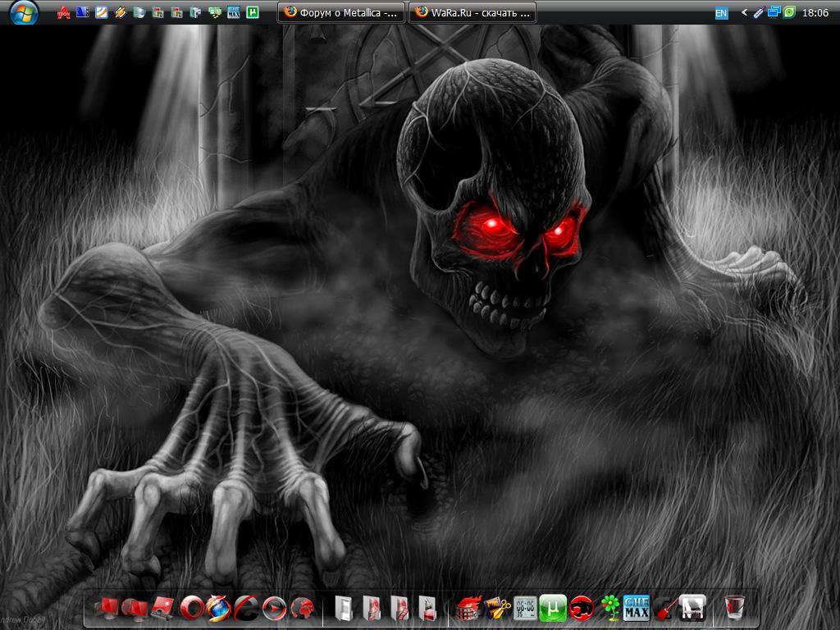Open the digital clock dock icon
This screenshot has width=840, height=630.
point(525,608)
